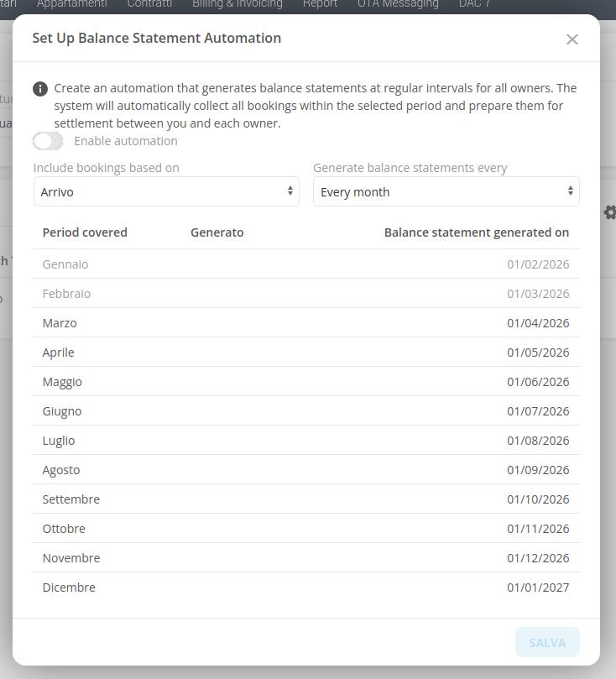
Task: Click the gear settings icon behind the dialog
Action: (x=610, y=212)
